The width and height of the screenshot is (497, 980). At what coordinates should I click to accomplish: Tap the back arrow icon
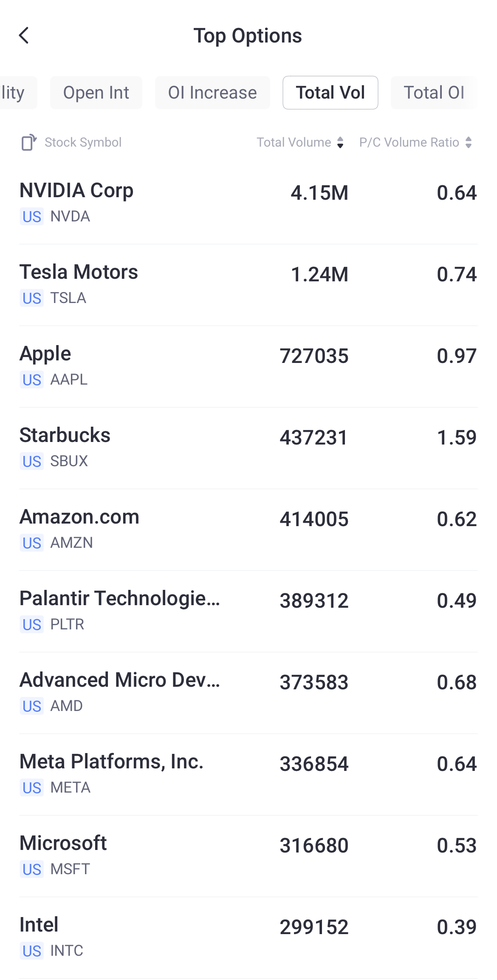click(24, 36)
